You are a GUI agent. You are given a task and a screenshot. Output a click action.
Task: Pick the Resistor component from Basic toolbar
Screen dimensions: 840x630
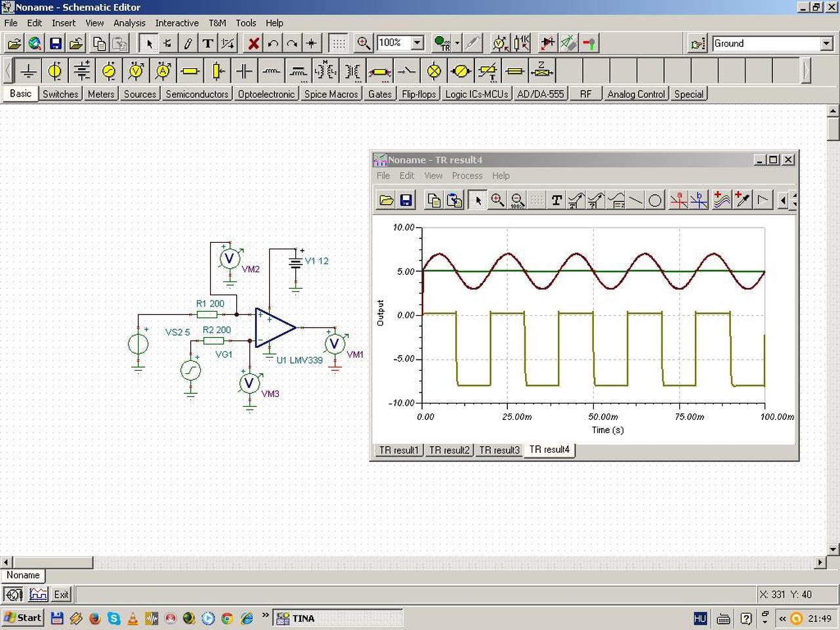(x=190, y=70)
